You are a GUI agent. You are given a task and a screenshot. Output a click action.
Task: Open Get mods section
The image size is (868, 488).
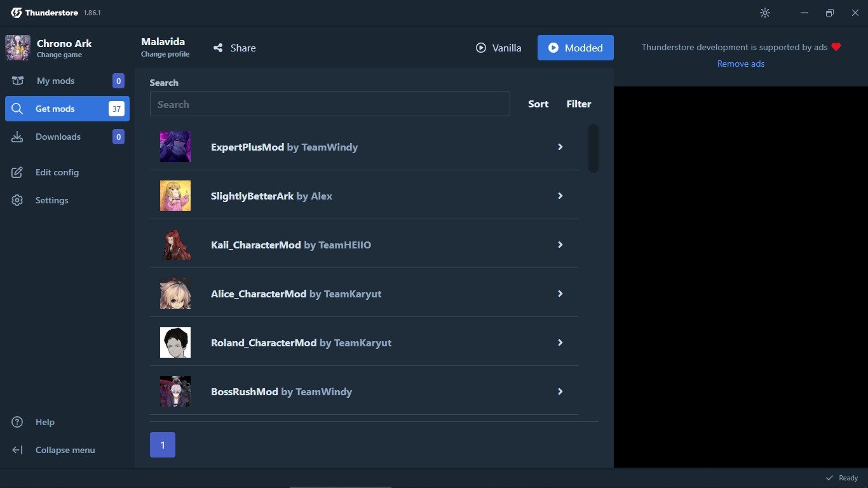tap(67, 109)
